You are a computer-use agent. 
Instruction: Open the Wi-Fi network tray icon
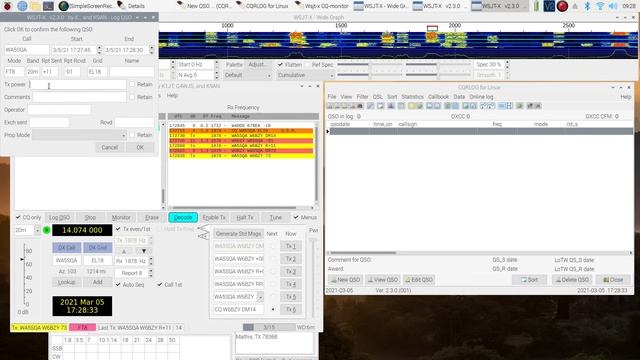click(600, 6)
